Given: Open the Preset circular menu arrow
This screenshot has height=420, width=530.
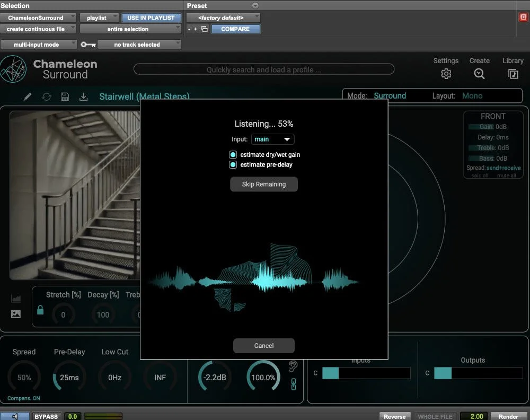Looking at the screenshot, I should (255, 5).
